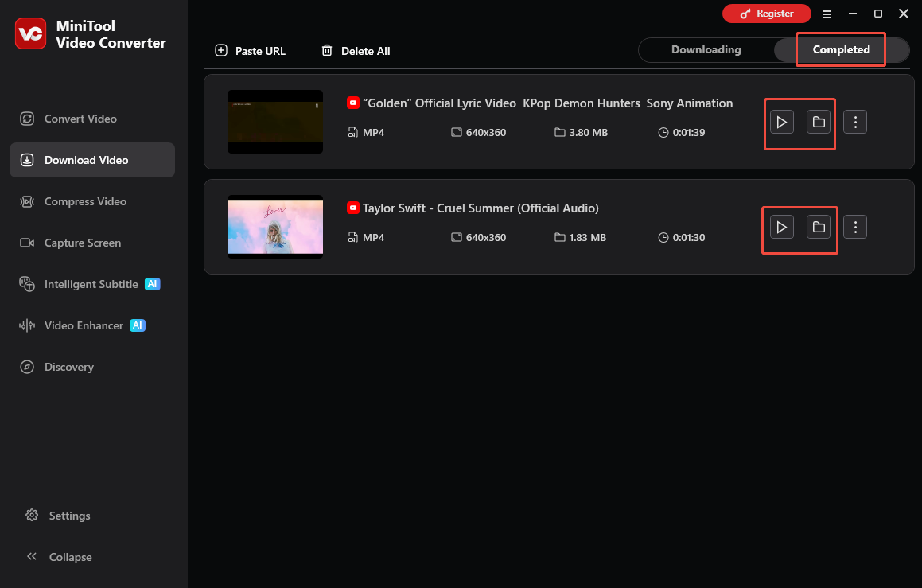Click the YouTube icon beside Taylor Swift title
The image size is (922, 588).
pos(352,208)
